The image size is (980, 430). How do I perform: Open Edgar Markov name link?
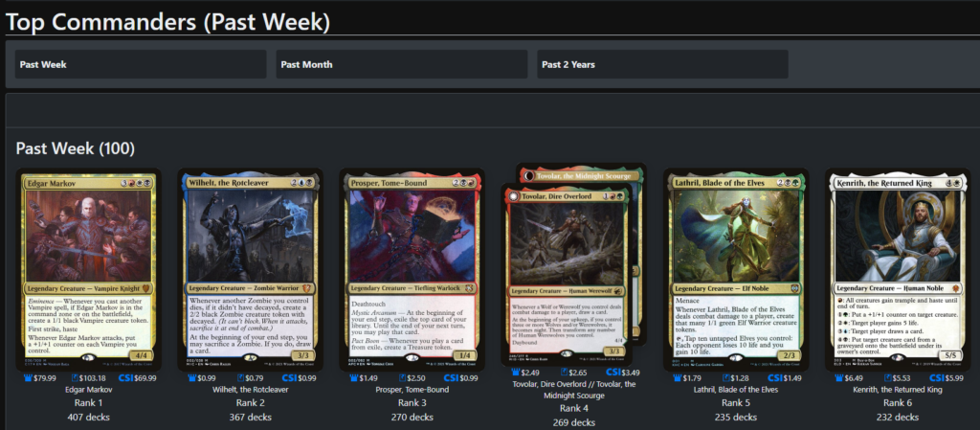coord(88,390)
